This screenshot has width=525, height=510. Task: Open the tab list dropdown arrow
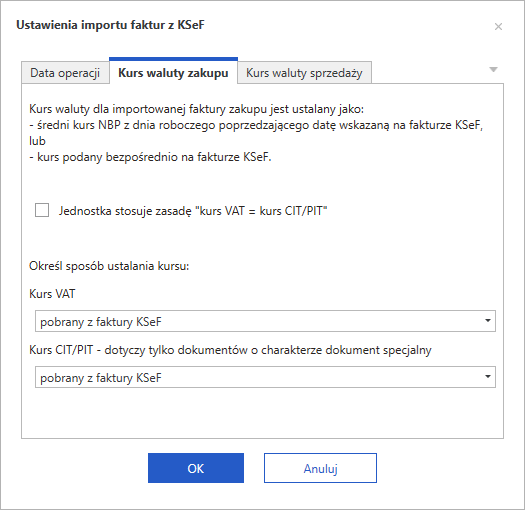(493, 70)
